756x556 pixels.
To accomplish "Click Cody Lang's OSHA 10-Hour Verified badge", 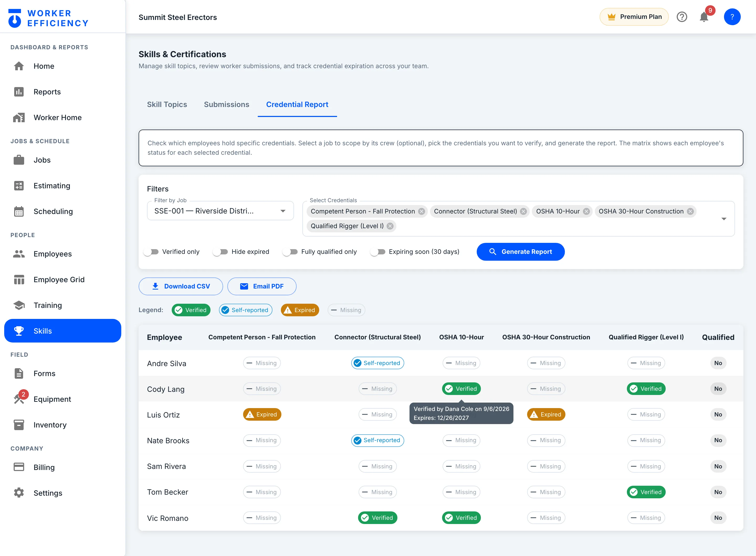I will pos(461,389).
